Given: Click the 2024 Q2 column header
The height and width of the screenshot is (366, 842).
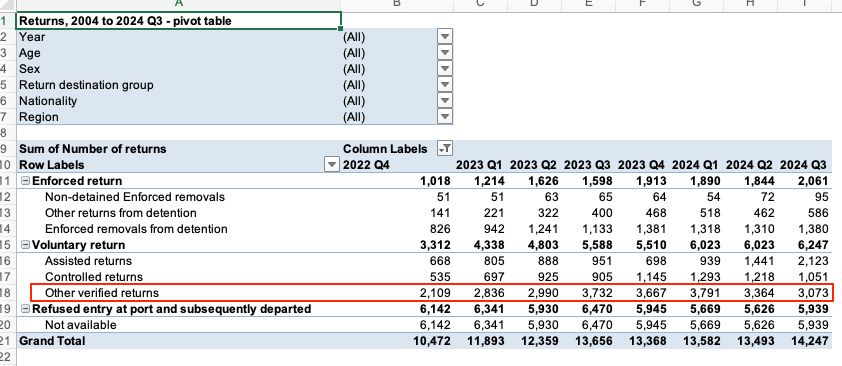Looking at the screenshot, I should [x=749, y=165].
